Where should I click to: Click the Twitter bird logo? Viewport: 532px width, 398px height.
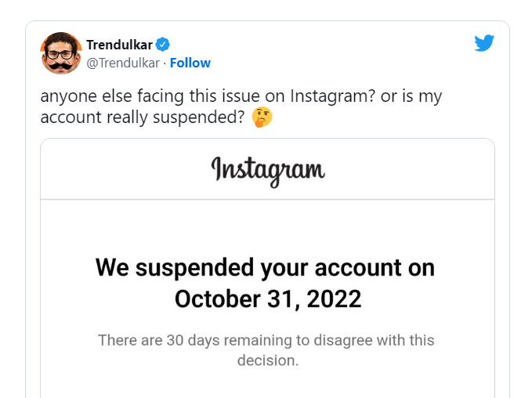484,44
